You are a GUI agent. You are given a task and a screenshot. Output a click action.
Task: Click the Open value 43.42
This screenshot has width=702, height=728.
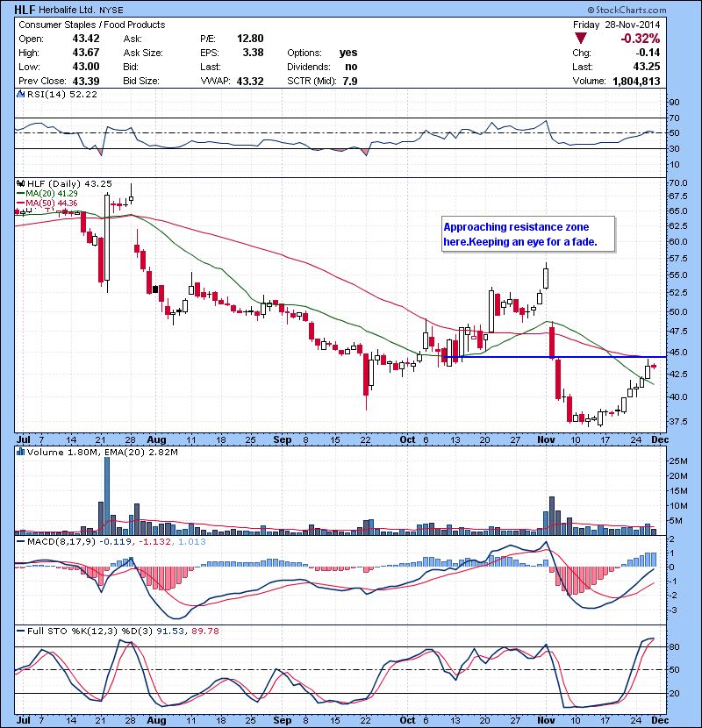point(85,39)
